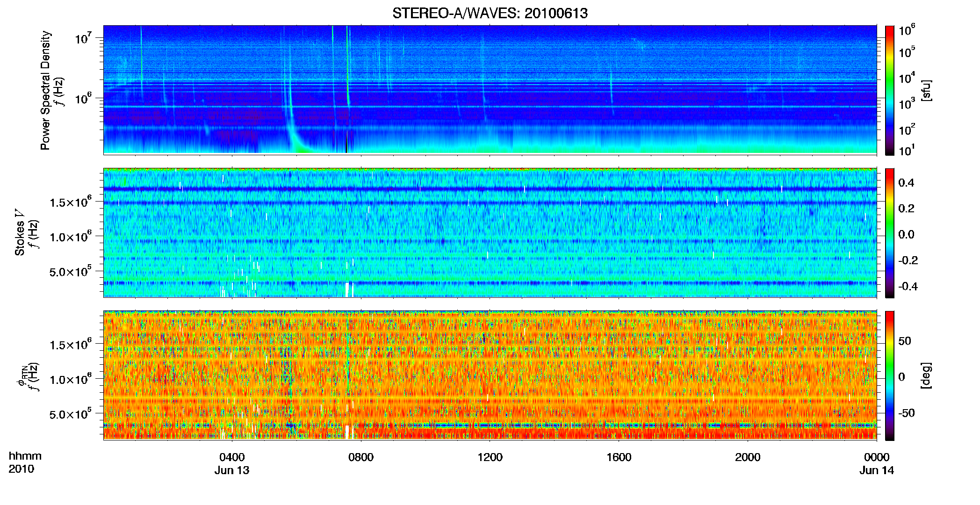980x505 pixels.
Task: Click the Stokes V panel colorbar
Action: (x=889, y=233)
